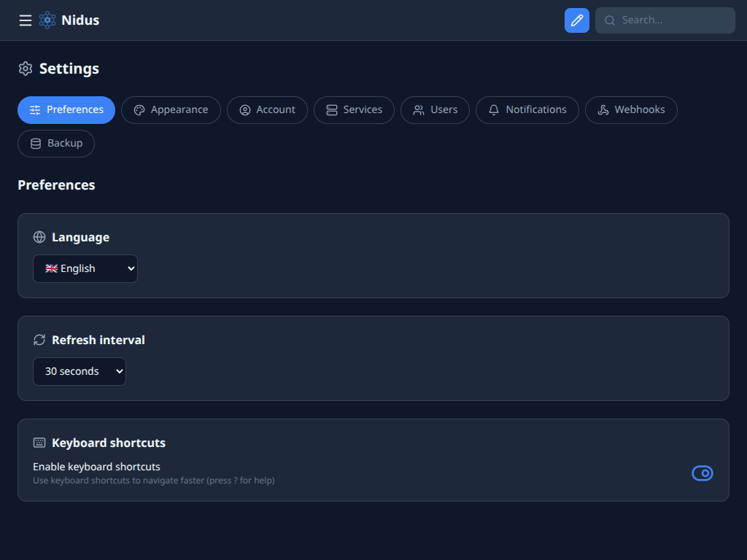Viewport: 747px width, 560px height.
Task: Select the Users tab
Action: click(x=435, y=110)
